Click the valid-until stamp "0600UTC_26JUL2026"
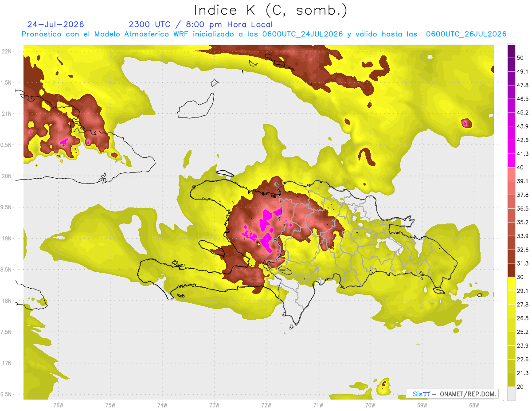The height and width of the screenshot is (411, 532). 466,34
